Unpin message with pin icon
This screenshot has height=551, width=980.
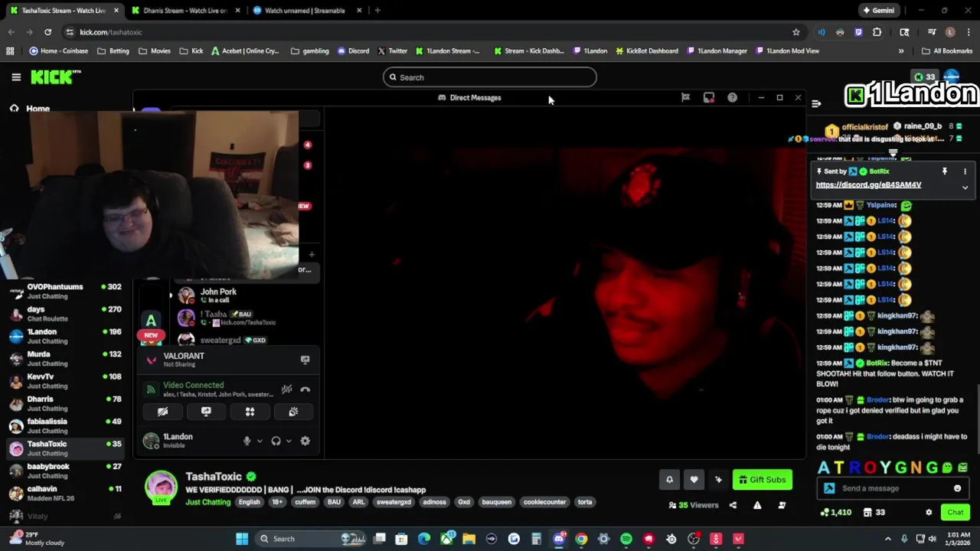click(945, 171)
